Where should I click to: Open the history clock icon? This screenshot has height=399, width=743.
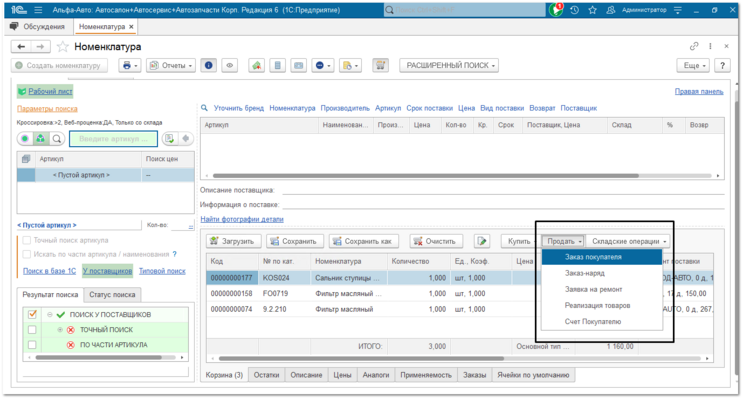[x=574, y=10]
